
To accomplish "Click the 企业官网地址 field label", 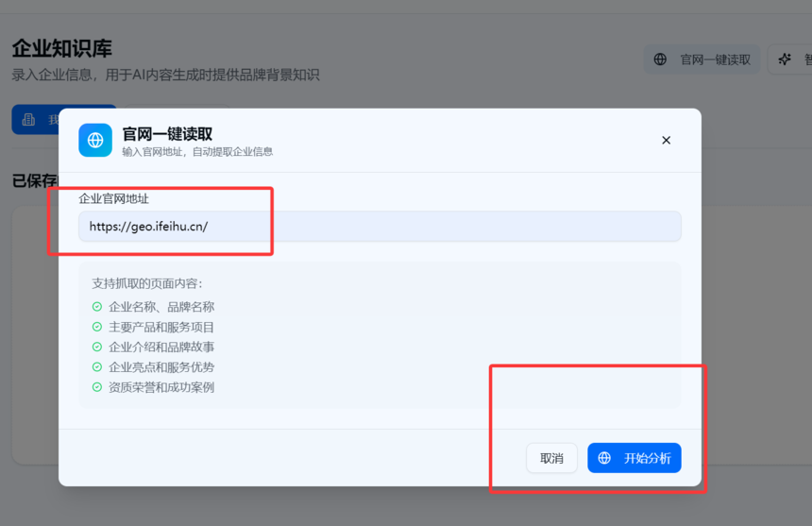I will click(x=113, y=198).
